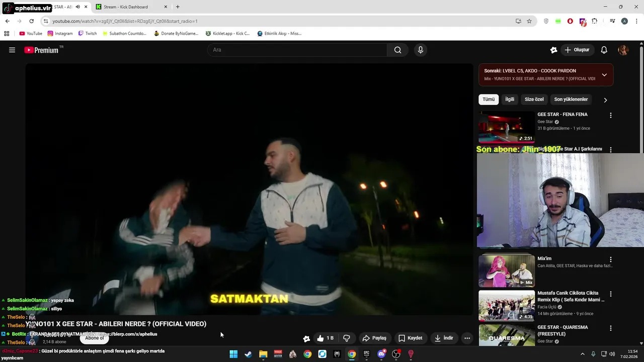
Task: Open options for GEE STAR - FENA FENA
Action: (x=611, y=115)
